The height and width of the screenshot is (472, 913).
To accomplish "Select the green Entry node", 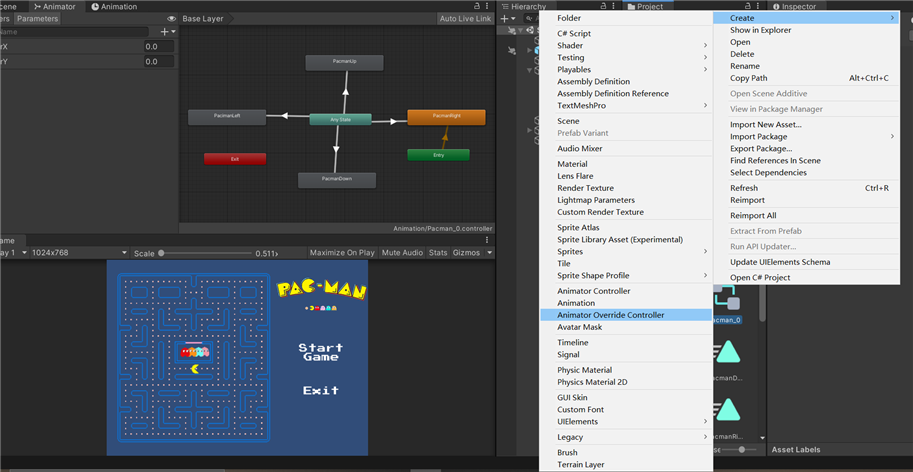I will (x=438, y=155).
